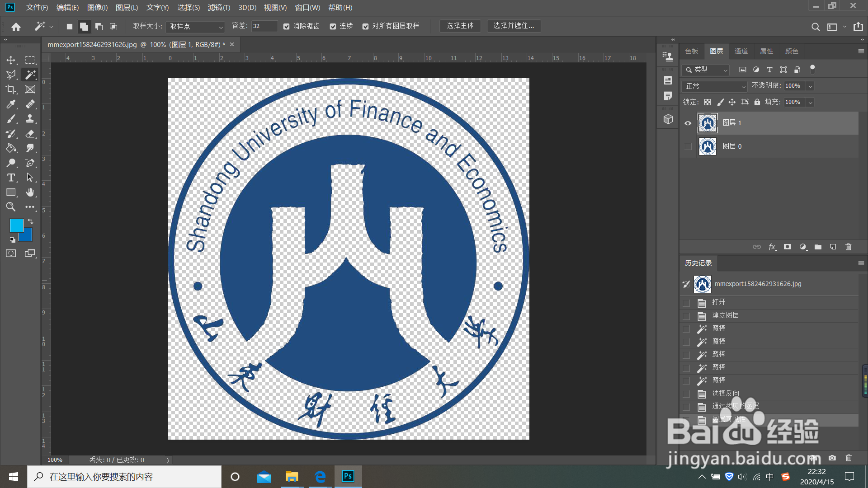This screenshot has width=868, height=488.
Task: Create a new layer with the new layer icon
Action: pyautogui.click(x=833, y=247)
